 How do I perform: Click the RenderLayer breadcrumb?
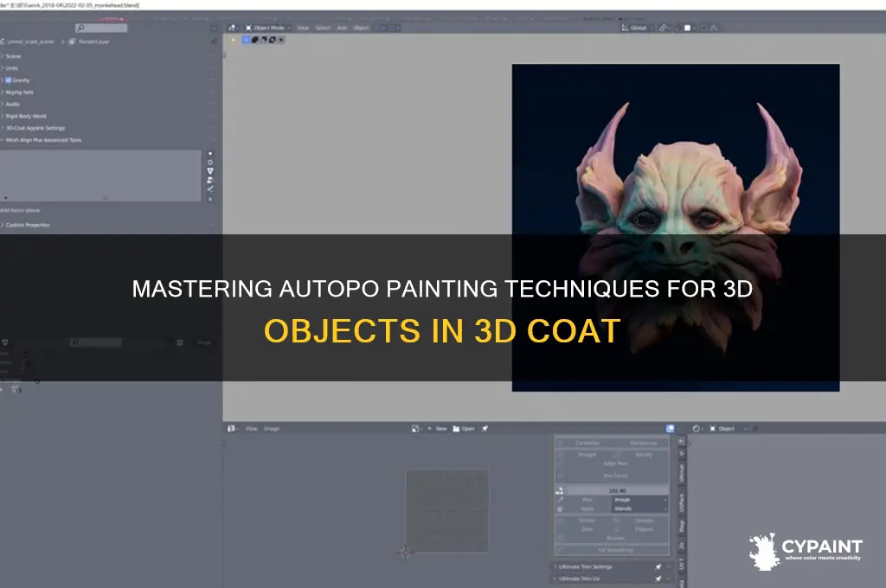89,42
